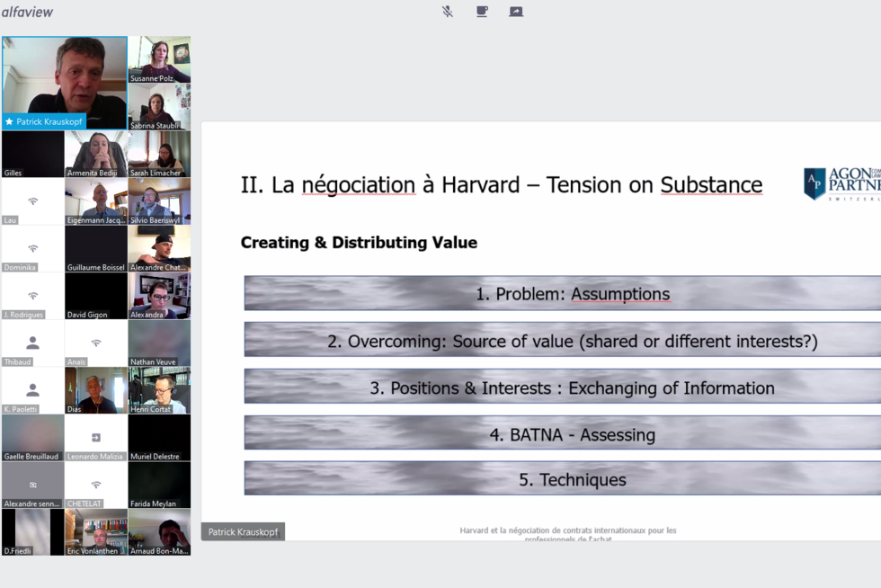Image resolution: width=881 pixels, height=588 pixels.
Task: Click the slide bar '1. Problem: Assumptions'
Action: [563, 293]
